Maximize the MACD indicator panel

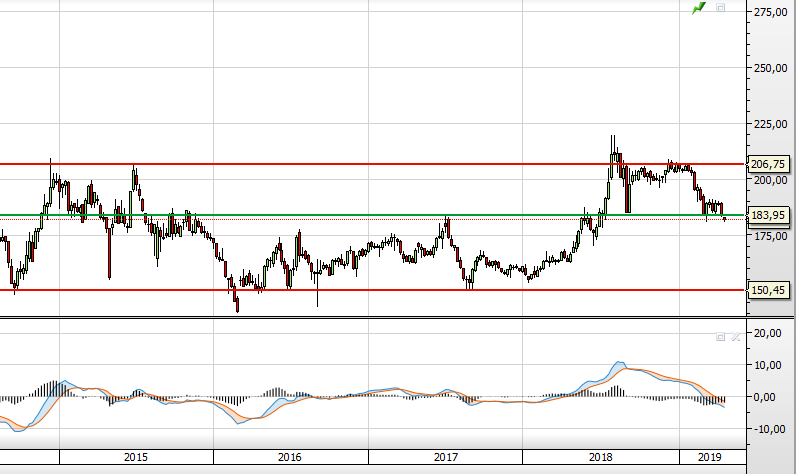tap(720, 337)
